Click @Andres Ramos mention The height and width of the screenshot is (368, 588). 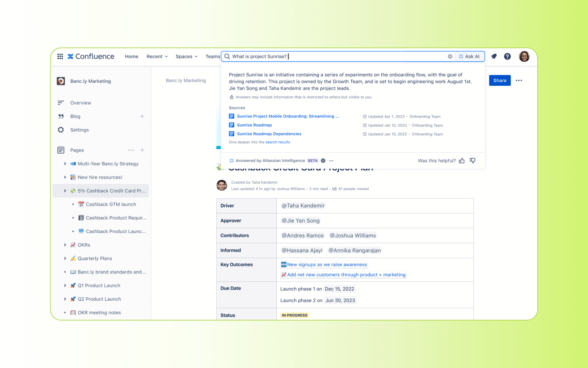tap(302, 236)
